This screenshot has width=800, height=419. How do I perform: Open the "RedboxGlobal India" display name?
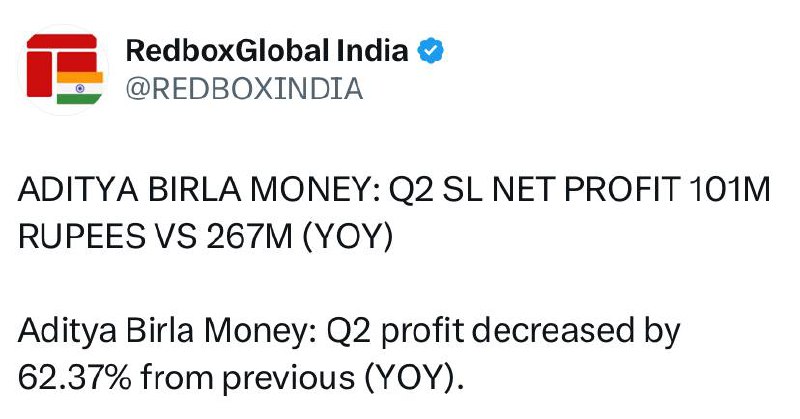[267, 51]
